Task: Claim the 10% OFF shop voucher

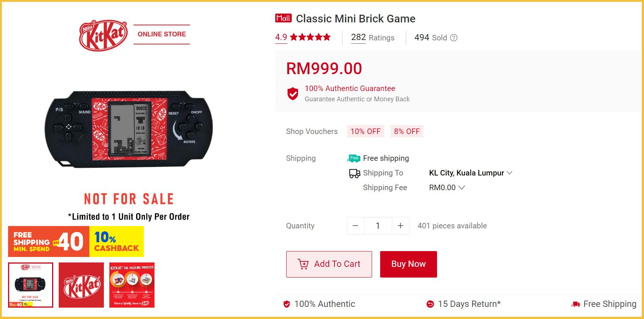Action: 365,131
